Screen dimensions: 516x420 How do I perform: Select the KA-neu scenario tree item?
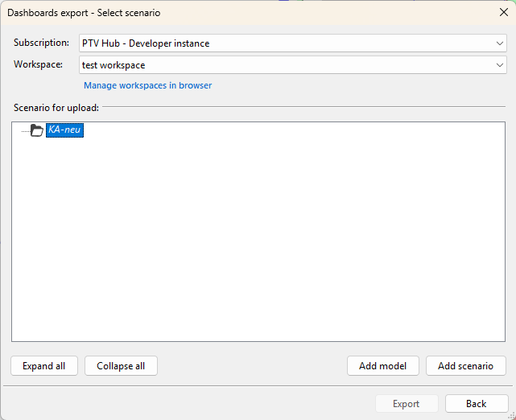coord(65,130)
